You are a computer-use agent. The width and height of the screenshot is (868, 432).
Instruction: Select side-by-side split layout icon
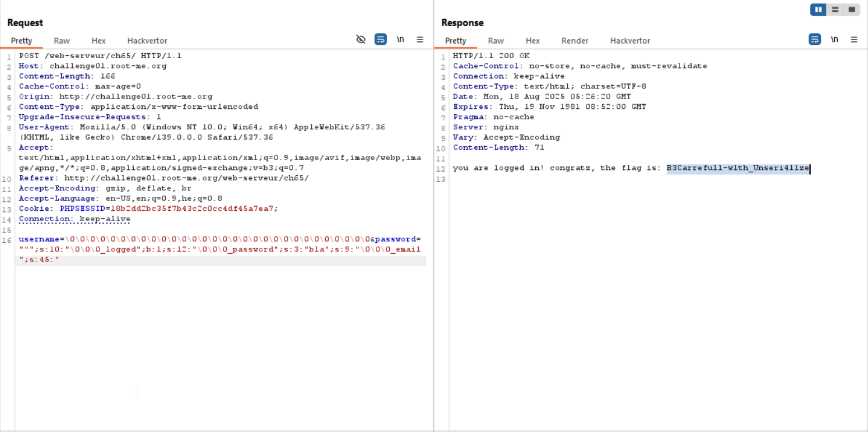pos(818,9)
